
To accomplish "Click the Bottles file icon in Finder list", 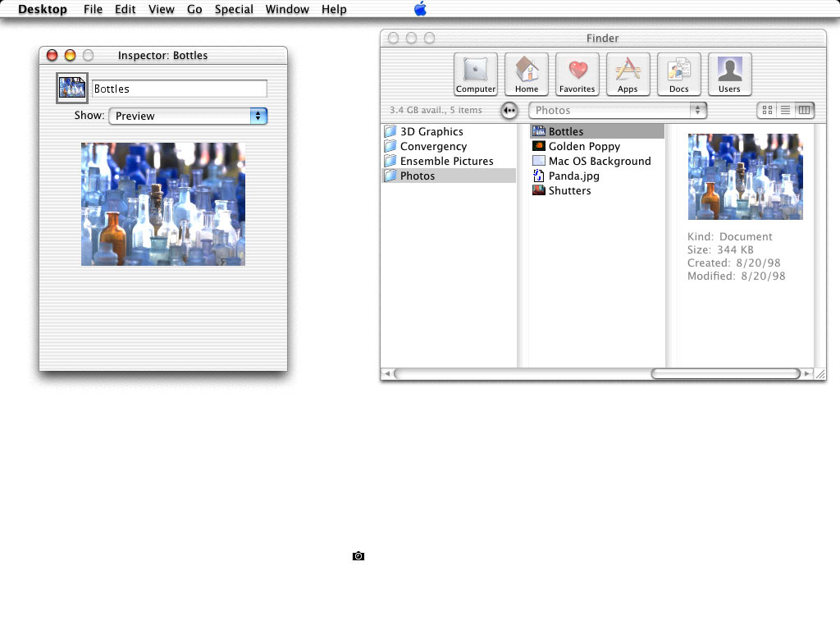I will click(x=539, y=131).
